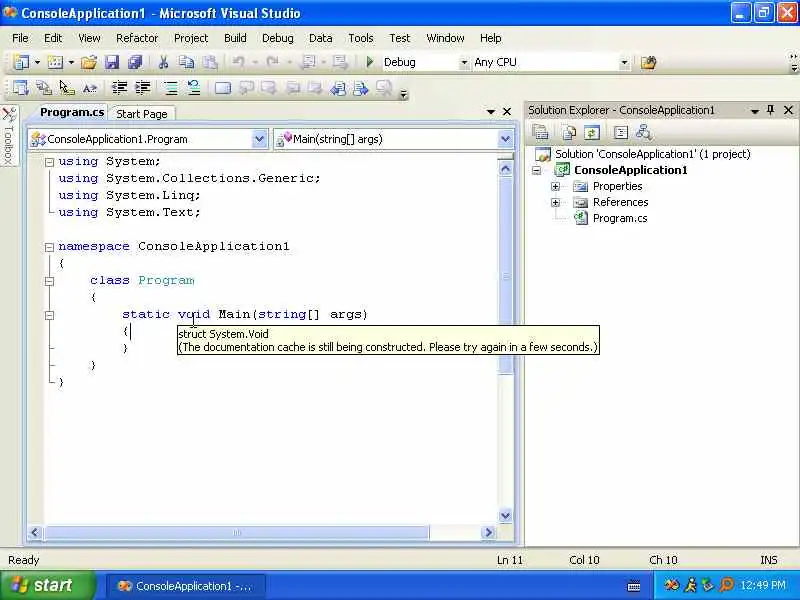Viewport: 800px width, 600px height.
Task: Open the File menu
Action: click(20, 38)
